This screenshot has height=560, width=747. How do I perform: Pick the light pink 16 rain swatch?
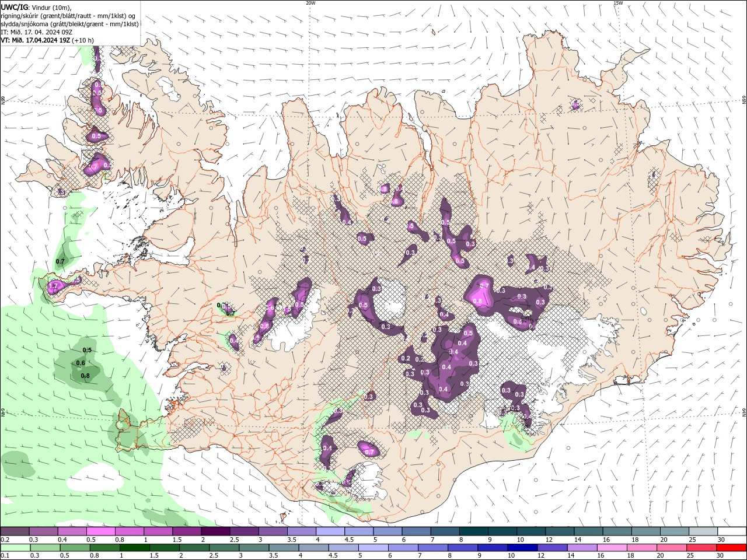(612, 548)
